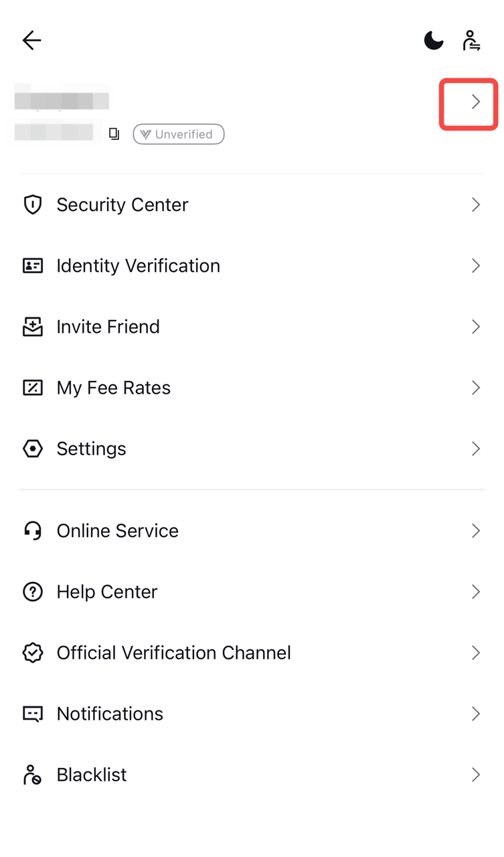Viewport: 504px width, 857px height.
Task: Open the Help Center menu item
Action: (252, 592)
